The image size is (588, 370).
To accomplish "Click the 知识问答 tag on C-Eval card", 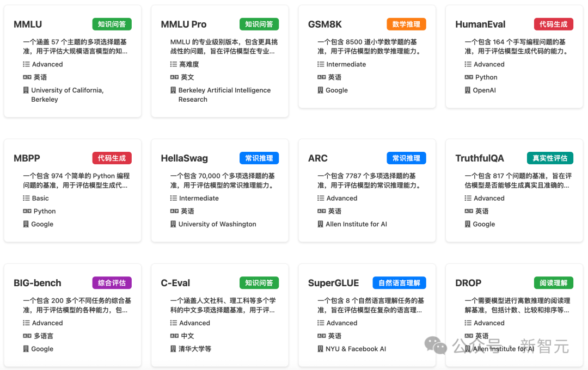I will pos(259,283).
